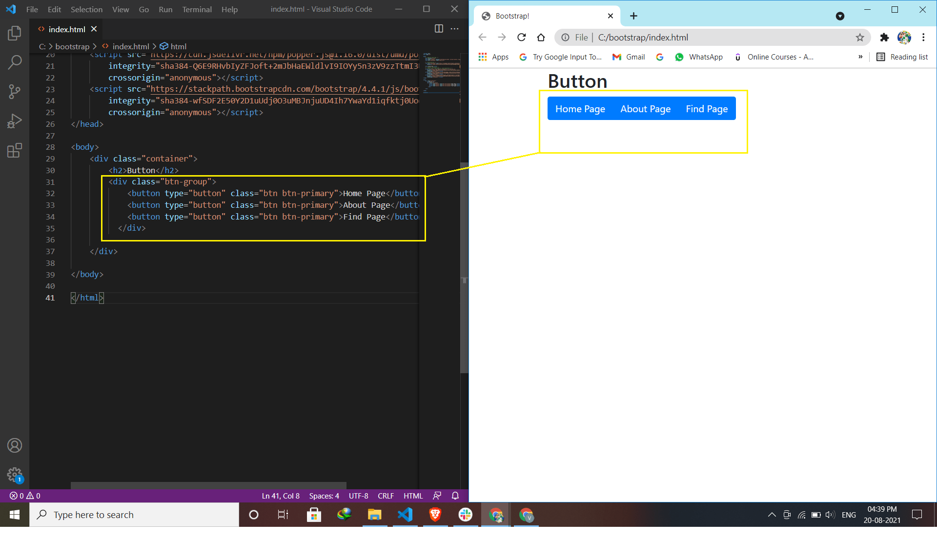Select HTML language mode in status bar
The width and height of the screenshot is (937, 560).
click(413, 496)
